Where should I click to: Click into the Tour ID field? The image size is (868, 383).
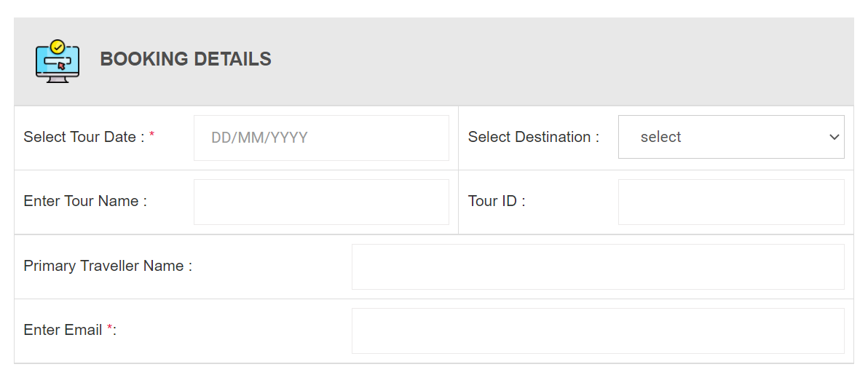click(730, 202)
